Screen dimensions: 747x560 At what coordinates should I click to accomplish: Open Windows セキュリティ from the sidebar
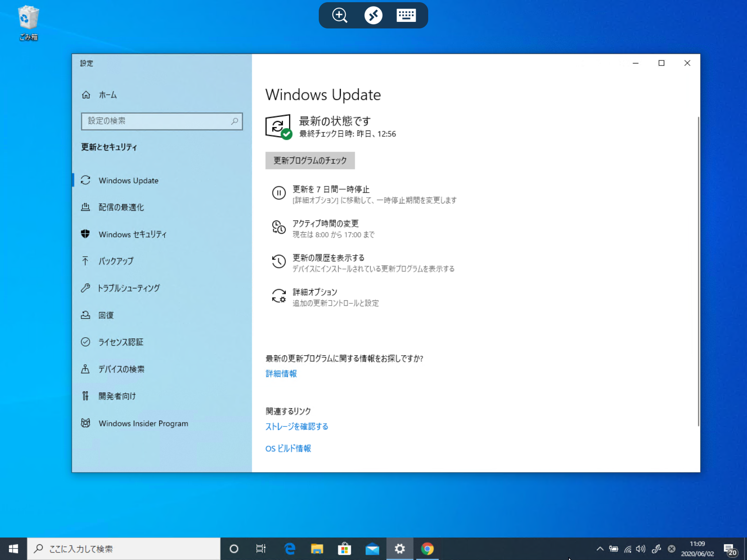coord(132,234)
